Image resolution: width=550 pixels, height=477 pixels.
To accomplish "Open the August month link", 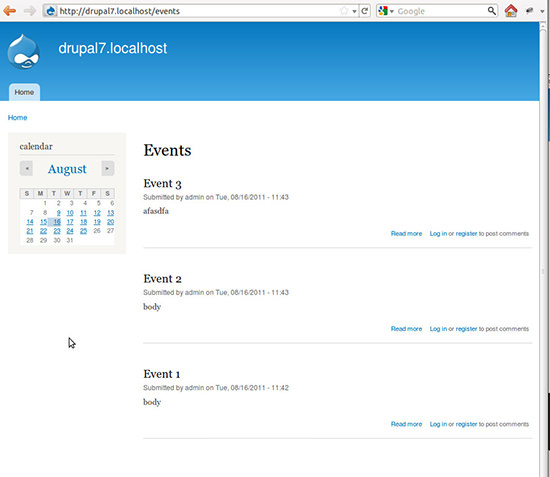I will 67,169.
